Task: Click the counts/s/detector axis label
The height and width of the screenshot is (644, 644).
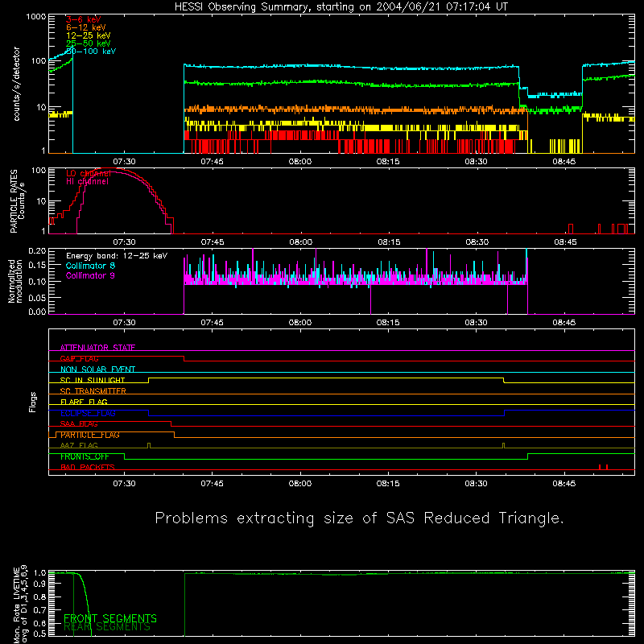Action: click(x=17, y=84)
